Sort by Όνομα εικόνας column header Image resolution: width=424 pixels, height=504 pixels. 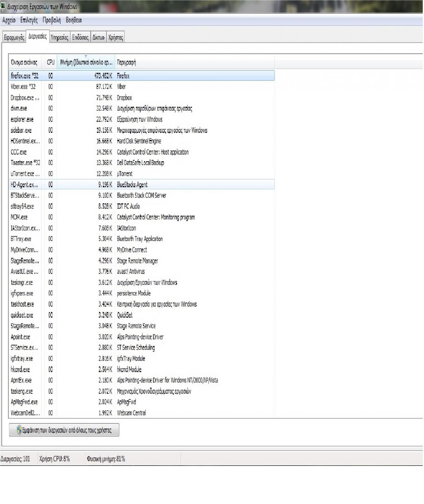24,62
